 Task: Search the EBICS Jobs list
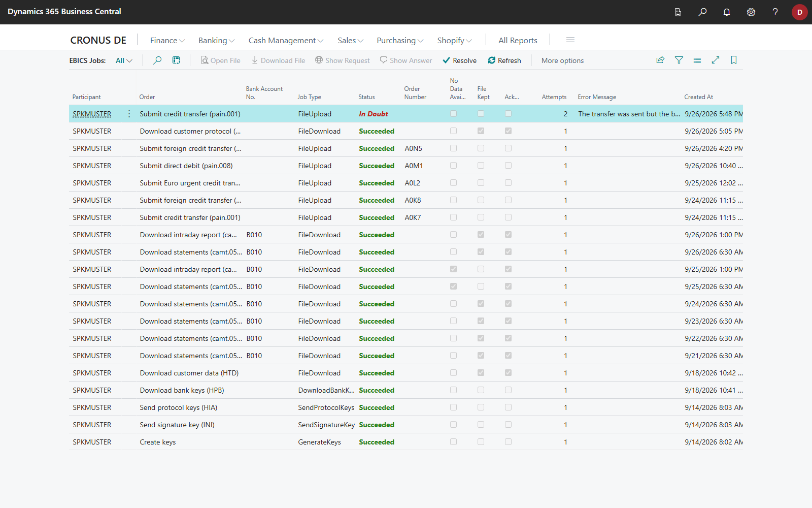(x=157, y=60)
